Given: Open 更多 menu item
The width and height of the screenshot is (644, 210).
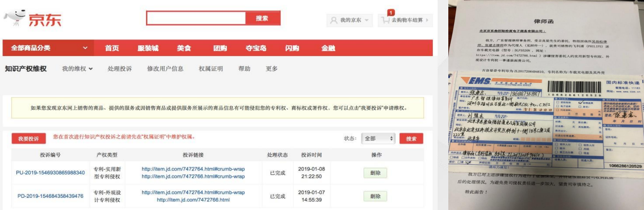Looking at the screenshot, I should point(272,69).
